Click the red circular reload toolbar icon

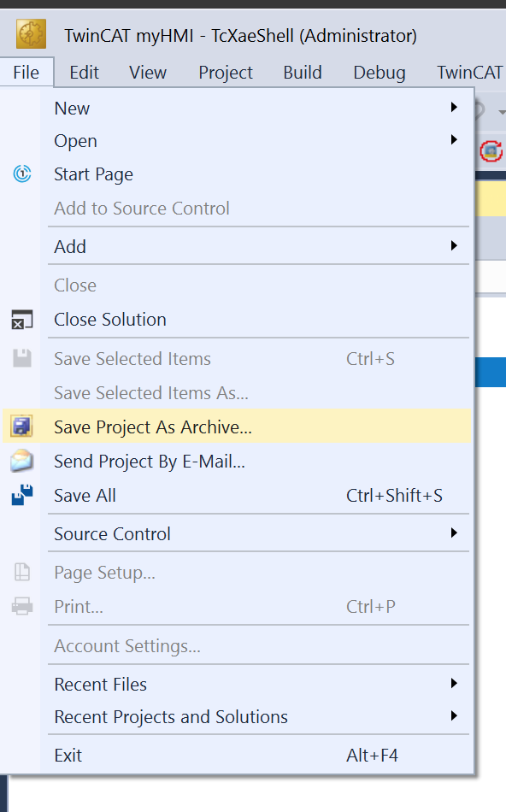click(491, 151)
